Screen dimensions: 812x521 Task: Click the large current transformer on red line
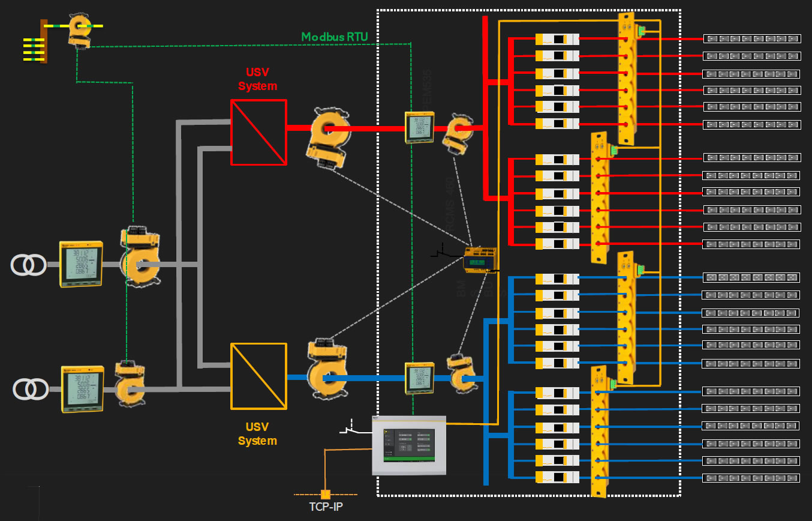click(x=327, y=137)
